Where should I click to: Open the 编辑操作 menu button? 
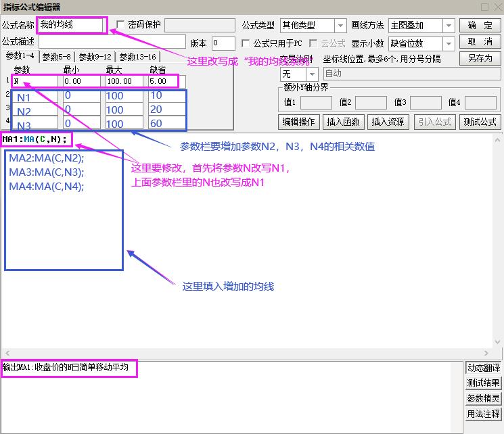299,122
